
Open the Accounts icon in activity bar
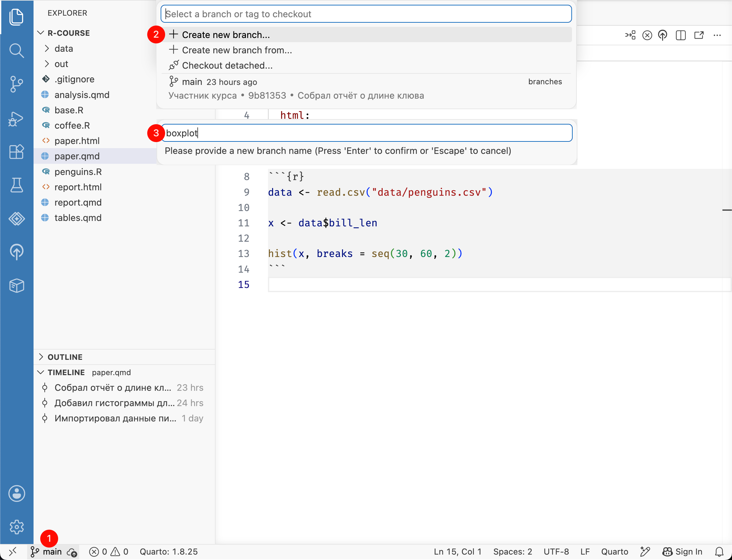click(x=16, y=493)
